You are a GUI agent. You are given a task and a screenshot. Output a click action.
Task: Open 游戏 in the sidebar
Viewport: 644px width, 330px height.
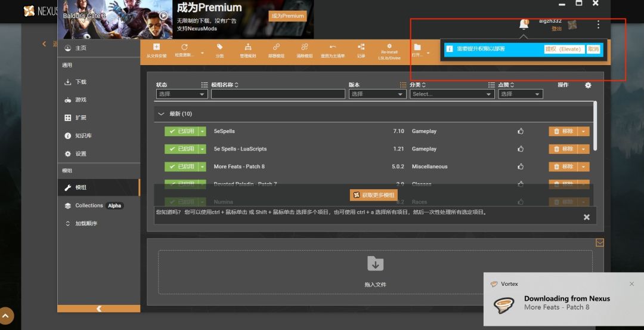pyautogui.click(x=99, y=100)
